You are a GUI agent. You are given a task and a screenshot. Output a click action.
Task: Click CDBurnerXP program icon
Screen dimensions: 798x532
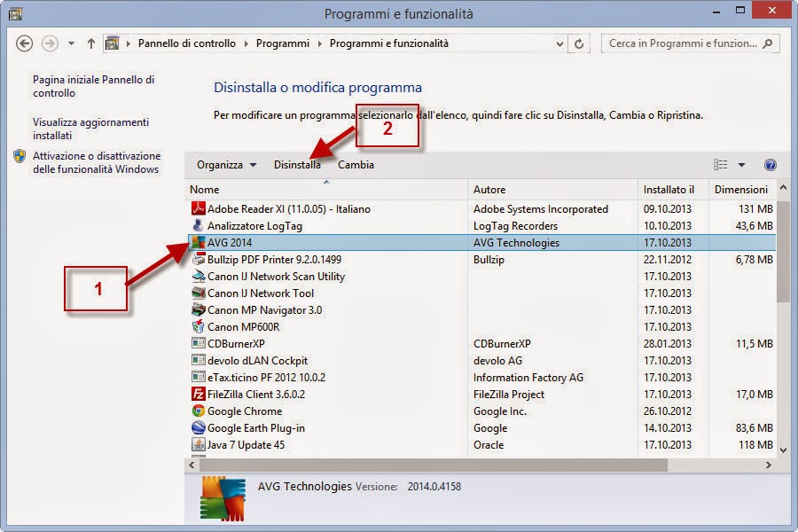(198, 343)
